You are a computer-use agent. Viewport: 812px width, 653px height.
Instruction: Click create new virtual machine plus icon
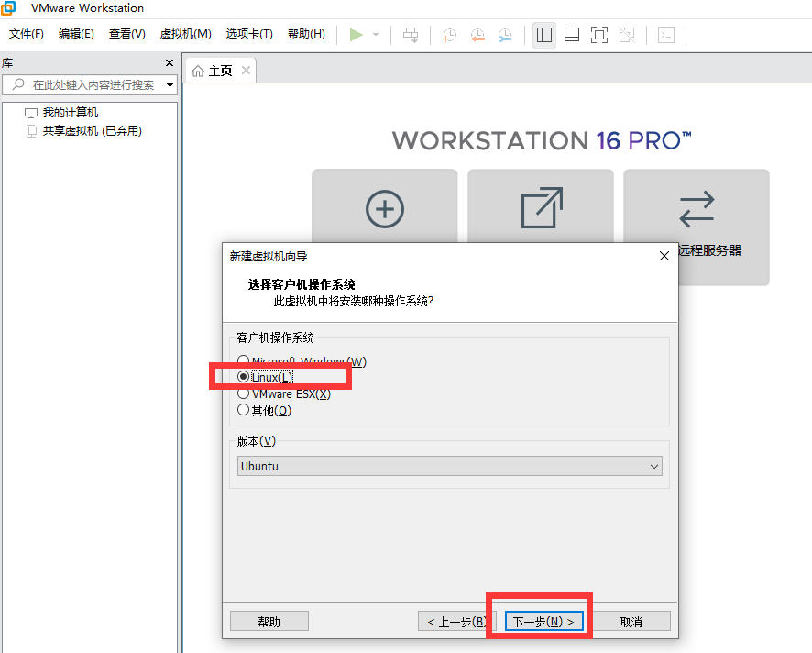[385, 209]
